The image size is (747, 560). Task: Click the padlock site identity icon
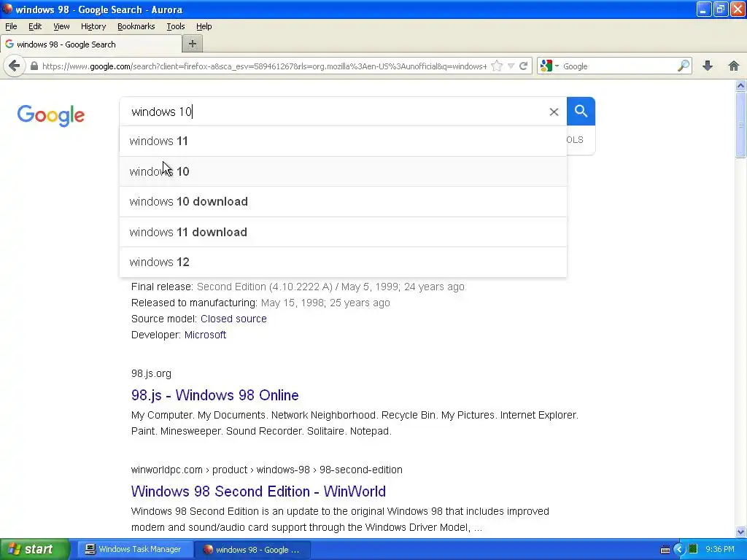(x=34, y=66)
